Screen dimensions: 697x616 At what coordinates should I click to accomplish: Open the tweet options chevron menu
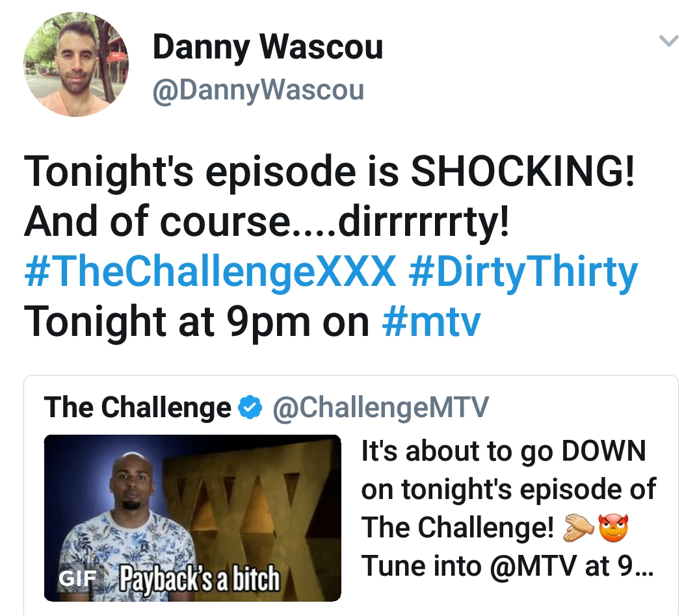[x=668, y=41]
